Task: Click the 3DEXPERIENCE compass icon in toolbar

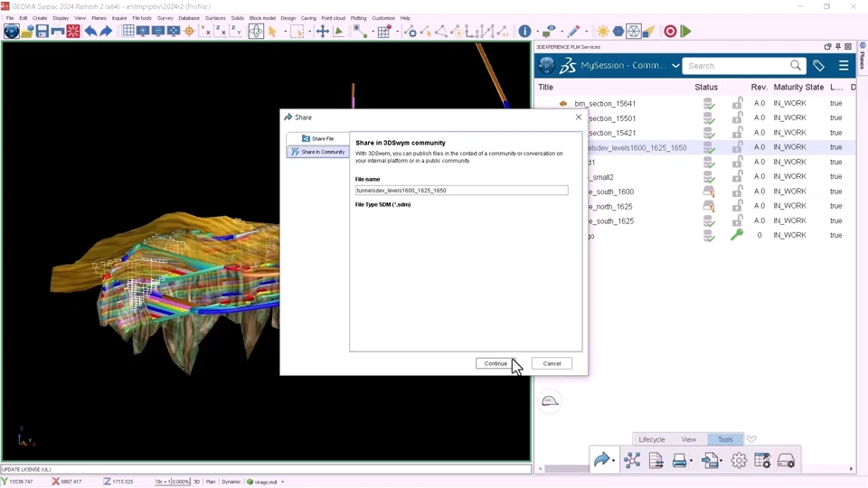Action: tap(11, 31)
